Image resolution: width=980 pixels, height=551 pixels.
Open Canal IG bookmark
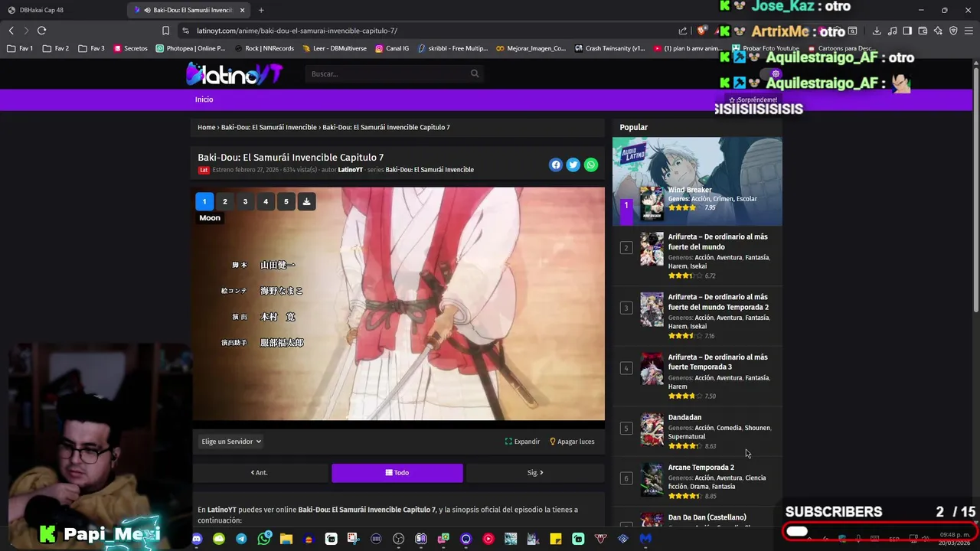click(x=392, y=48)
